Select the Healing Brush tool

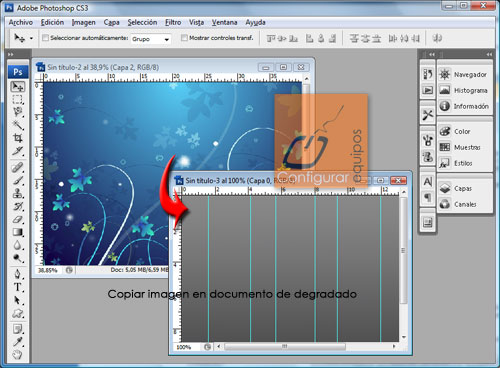pyautogui.click(x=18, y=167)
